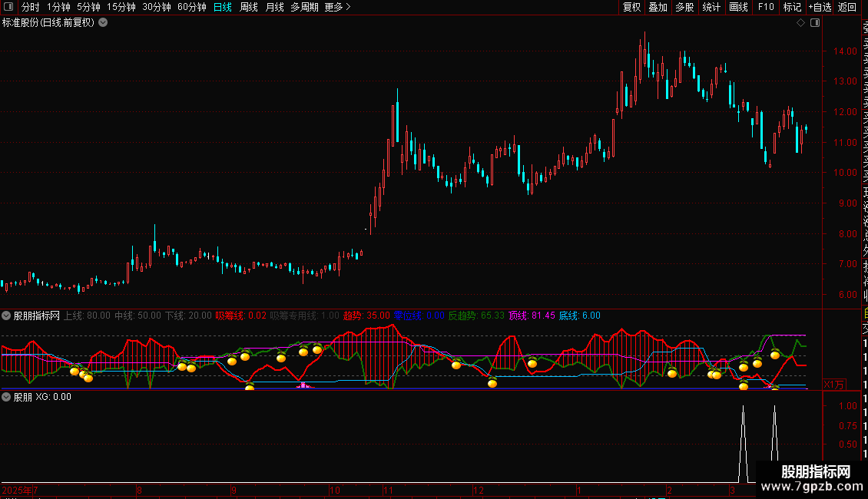Click the X1万 scale label
Image resolution: width=868 pixels, height=499 pixels.
[x=834, y=385]
